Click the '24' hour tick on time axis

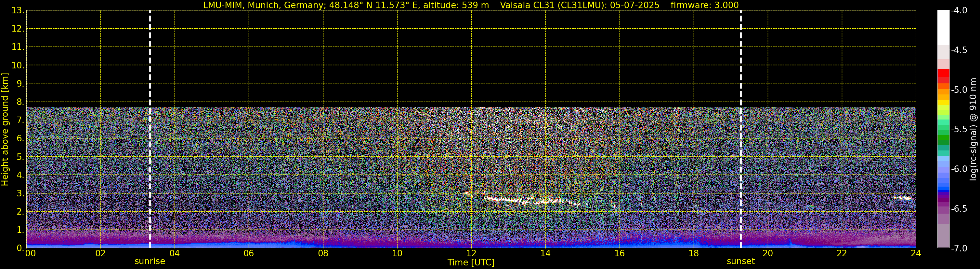click(x=916, y=253)
